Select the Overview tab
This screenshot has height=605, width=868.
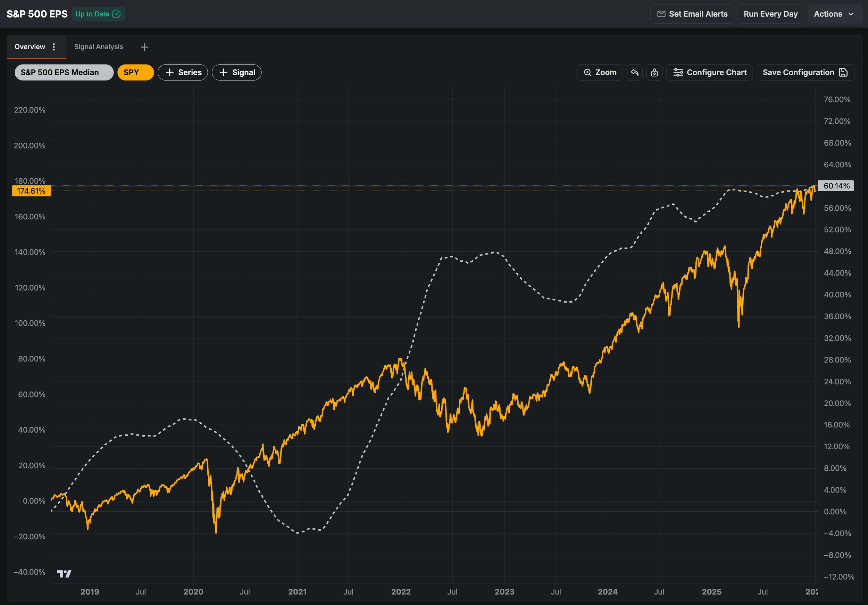coord(30,47)
